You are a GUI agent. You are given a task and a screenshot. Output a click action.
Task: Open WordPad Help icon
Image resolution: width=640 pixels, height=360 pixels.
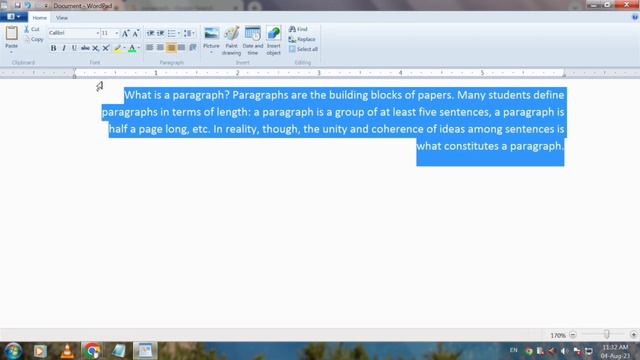tap(635, 17)
